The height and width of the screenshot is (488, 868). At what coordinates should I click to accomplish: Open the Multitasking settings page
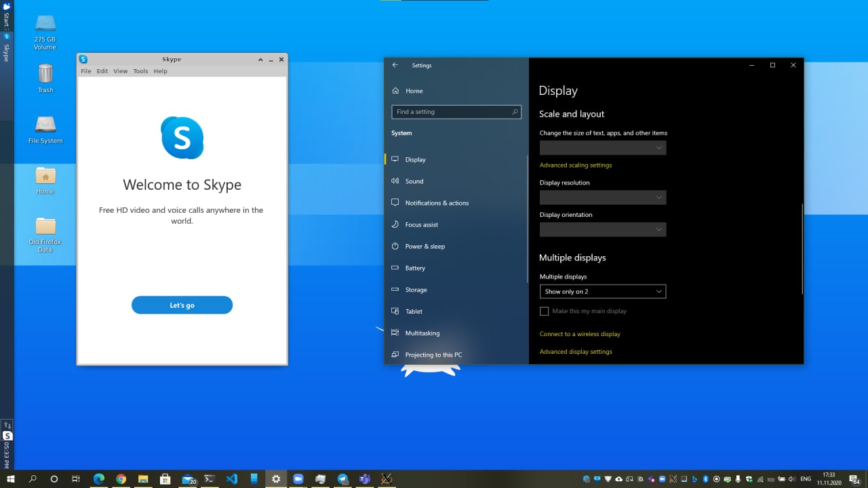[416, 333]
